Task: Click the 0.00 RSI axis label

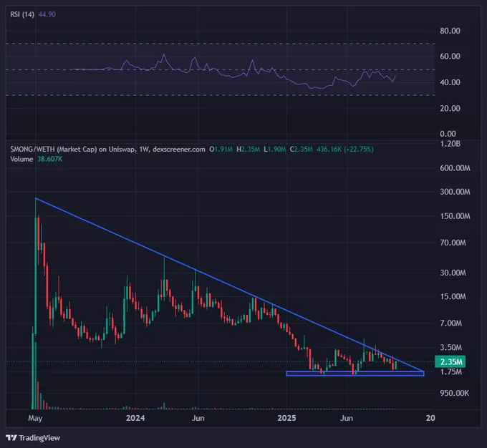Action: [448, 134]
